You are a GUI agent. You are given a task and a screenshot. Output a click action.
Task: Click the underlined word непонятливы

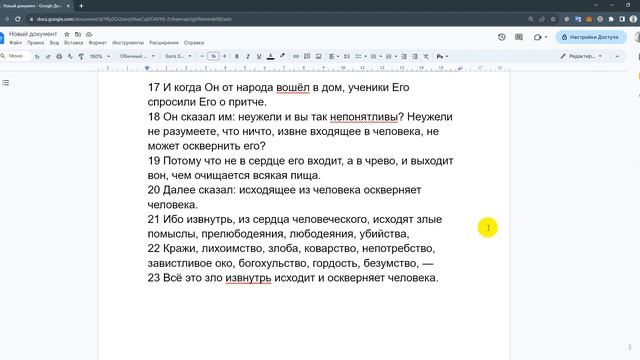tap(364, 117)
